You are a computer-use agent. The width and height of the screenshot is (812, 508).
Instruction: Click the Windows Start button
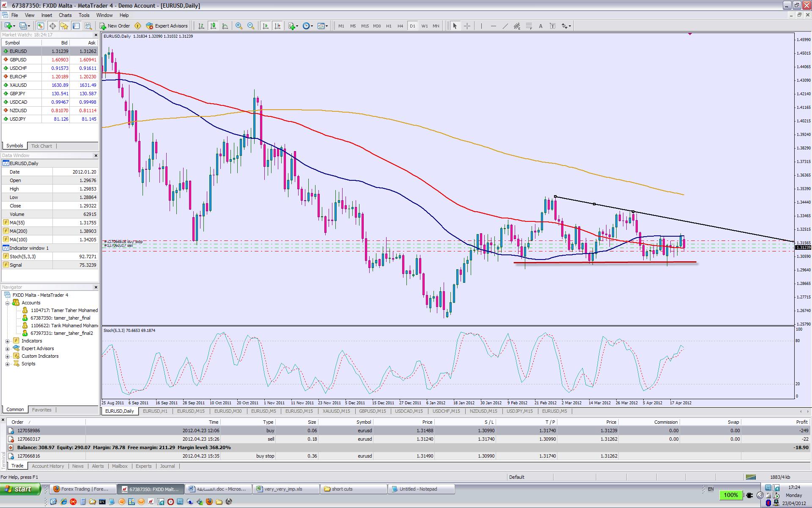[20, 489]
